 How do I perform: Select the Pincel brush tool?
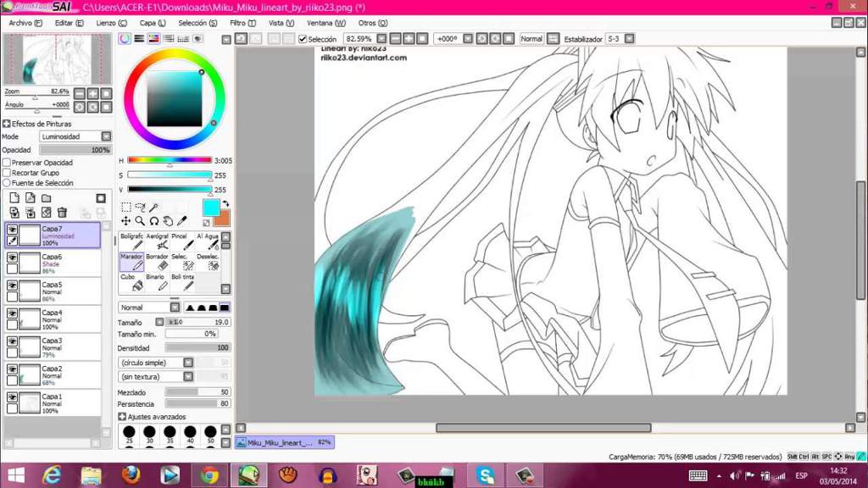[x=183, y=241]
